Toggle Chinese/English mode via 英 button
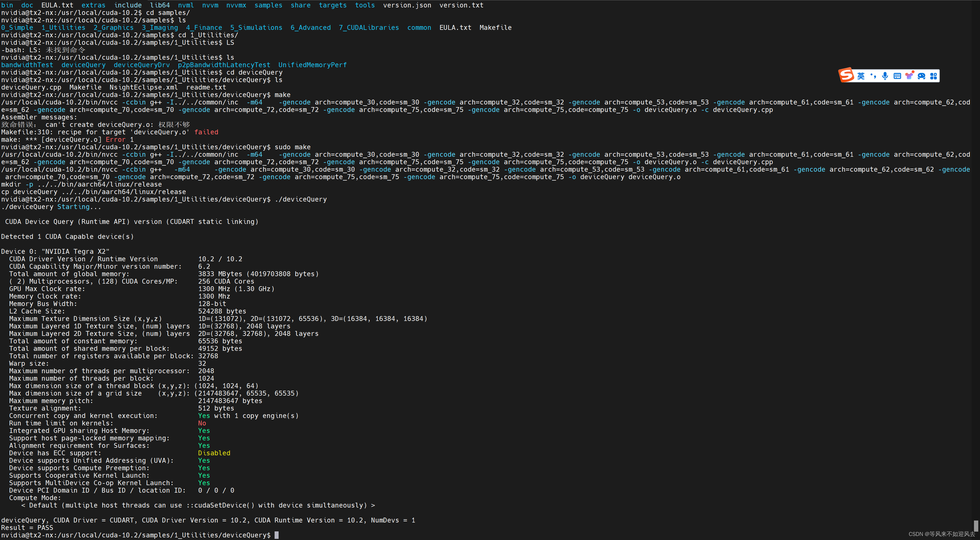Screen dimensions: 980x540 861,76
